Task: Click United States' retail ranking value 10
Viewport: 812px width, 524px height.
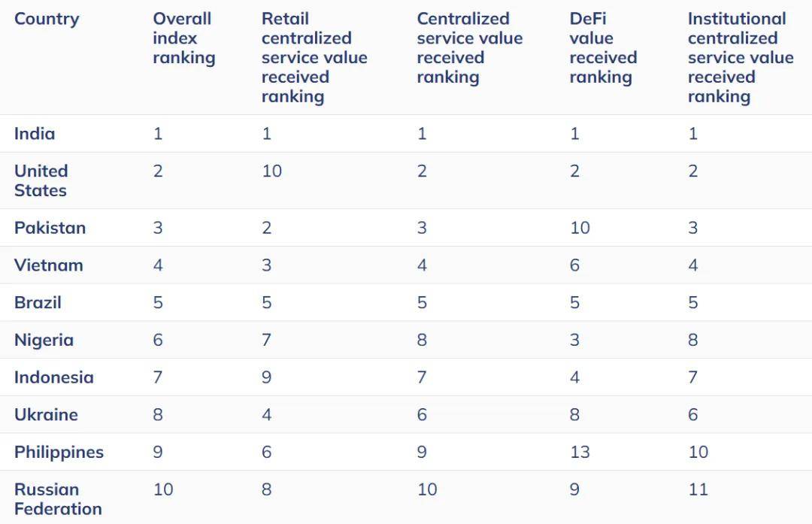Action: [x=271, y=171]
